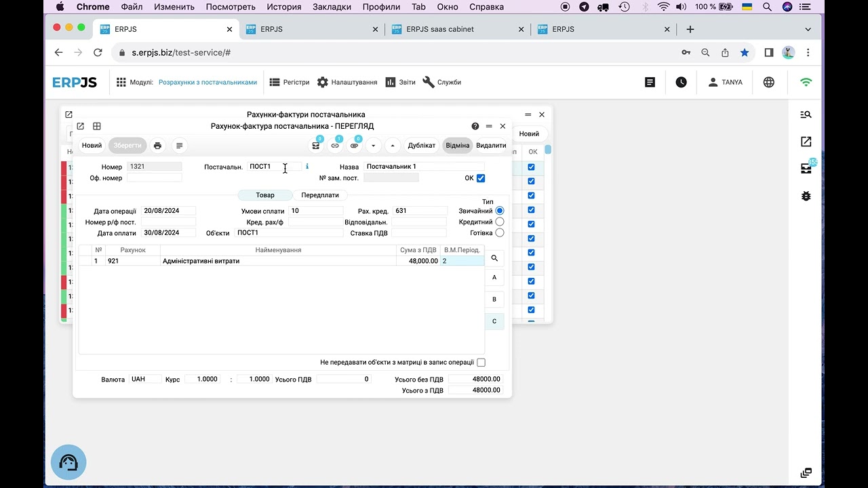Go to previous record with up arrow
Image resolution: width=868 pixels, height=488 pixels.
point(393,146)
